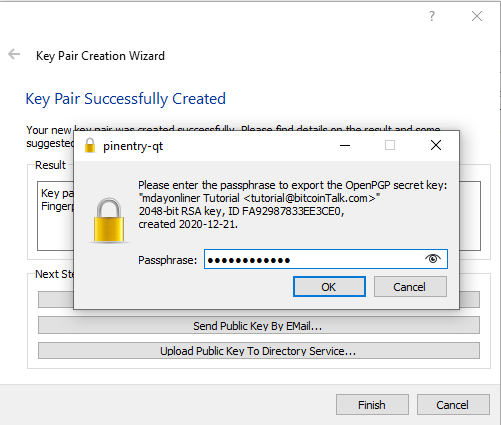Click the large golden padlock image
Image resolution: width=501 pixels, height=425 pixels.
click(109, 220)
